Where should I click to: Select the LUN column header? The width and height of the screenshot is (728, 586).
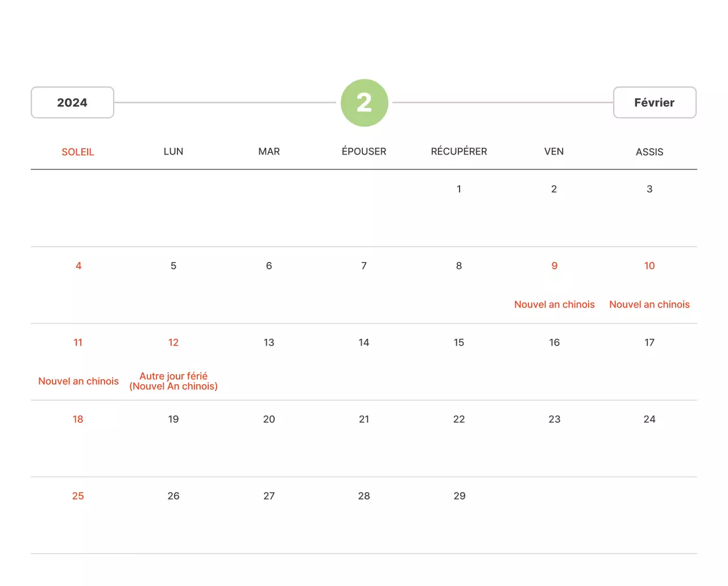click(173, 152)
